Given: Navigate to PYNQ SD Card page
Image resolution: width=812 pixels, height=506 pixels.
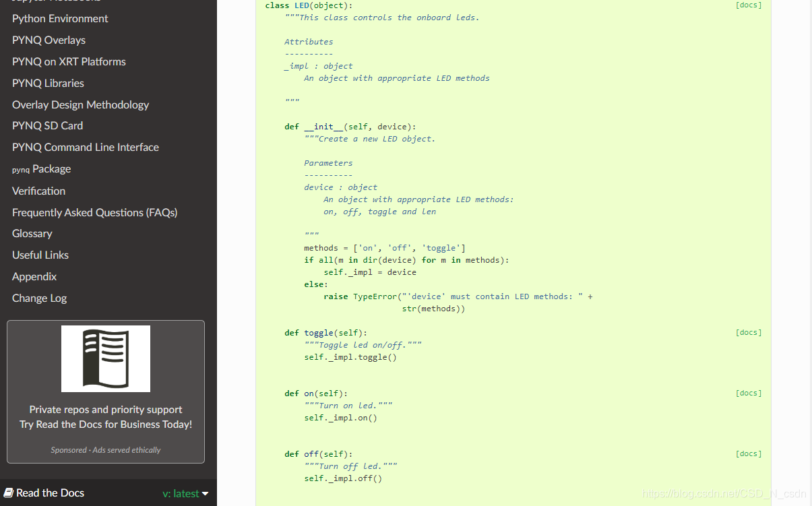Looking at the screenshot, I should [x=47, y=125].
